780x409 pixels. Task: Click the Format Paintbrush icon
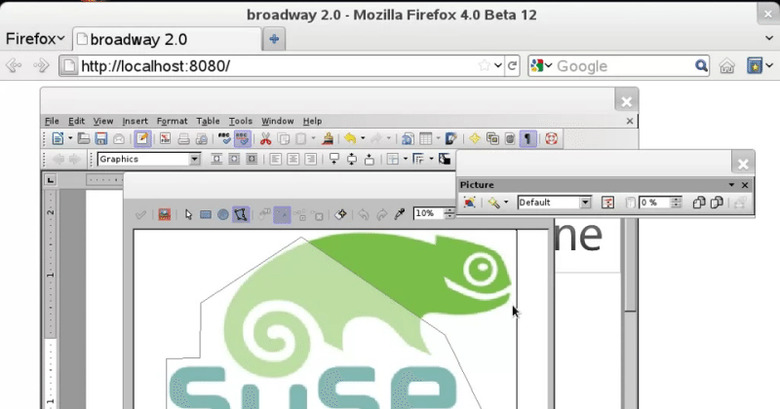[x=327, y=138]
